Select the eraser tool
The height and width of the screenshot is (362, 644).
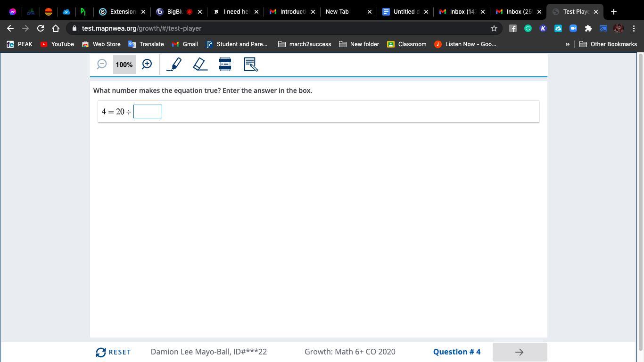click(200, 64)
